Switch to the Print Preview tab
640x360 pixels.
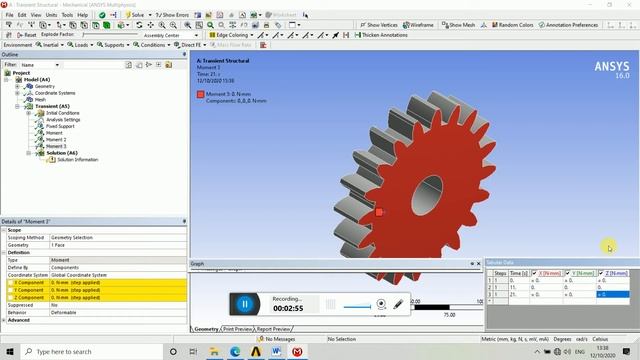pos(237,329)
